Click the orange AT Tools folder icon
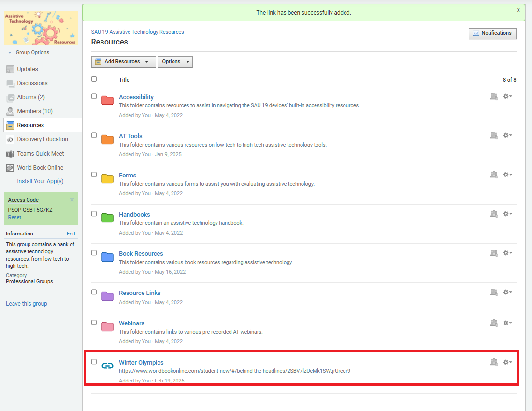532x411 pixels. [x=107, y=140]
